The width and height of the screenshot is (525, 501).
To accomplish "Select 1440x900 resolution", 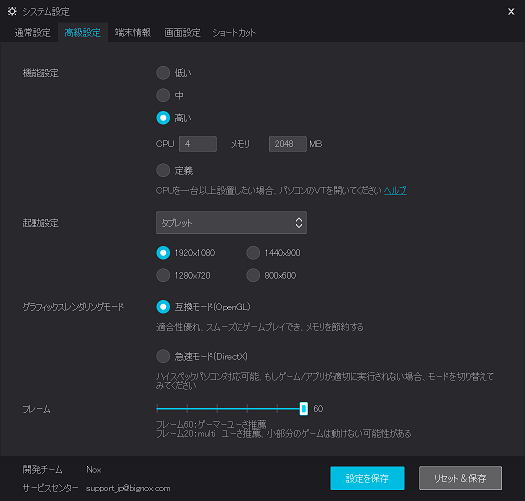I will (x=253, y=253).
